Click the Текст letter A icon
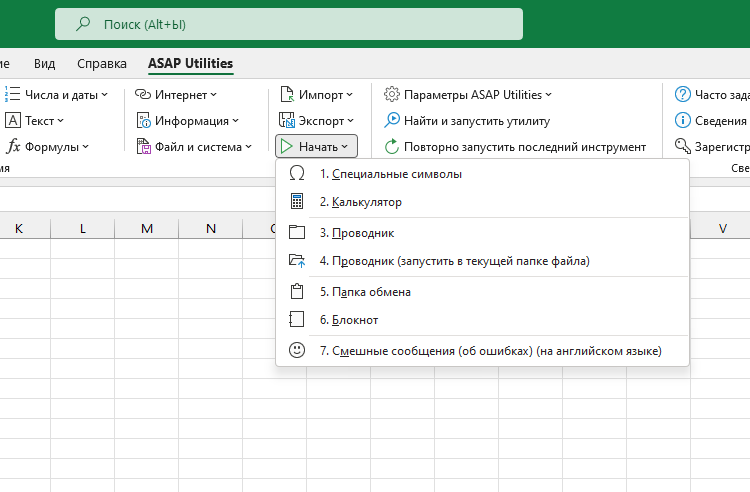This screenshot has height=492, width=750. (x=12, y=120)
